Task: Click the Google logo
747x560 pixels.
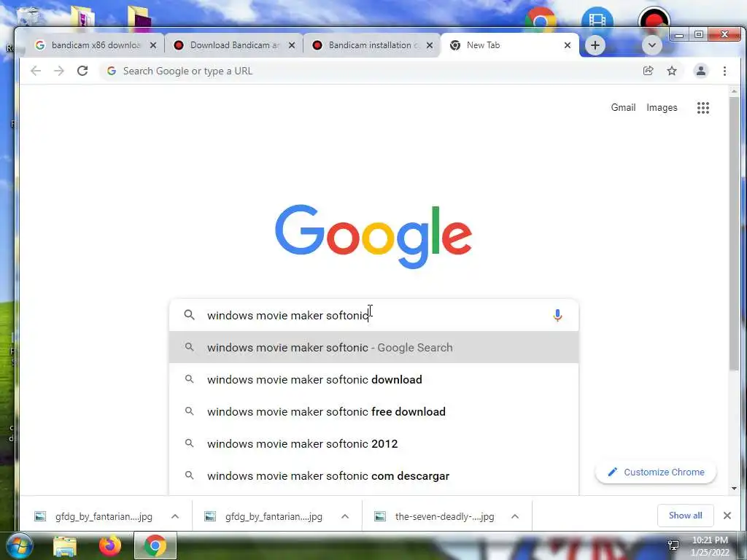Action: pyautogui.click(x=373, y=236)
